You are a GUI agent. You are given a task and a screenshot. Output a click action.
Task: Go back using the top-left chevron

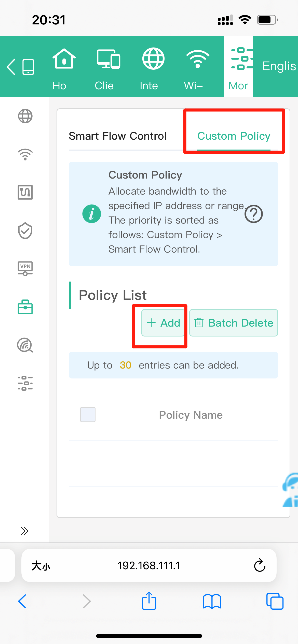[11, 67]
